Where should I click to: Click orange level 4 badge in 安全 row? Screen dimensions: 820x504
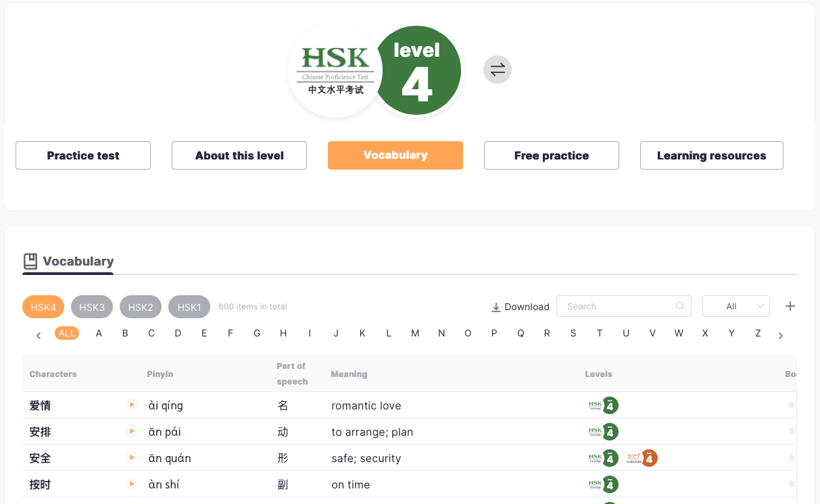pos(642,458)
